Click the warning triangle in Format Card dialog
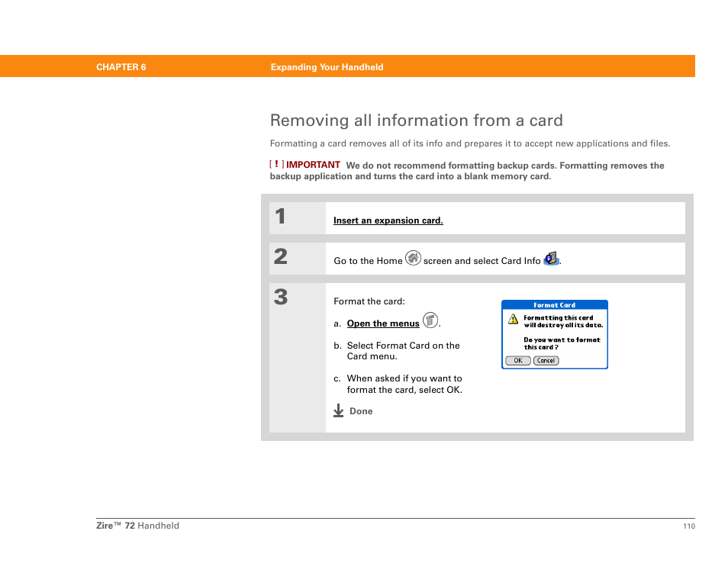The height and width of the screenshot is (563, 728). (x=513, y=319)
